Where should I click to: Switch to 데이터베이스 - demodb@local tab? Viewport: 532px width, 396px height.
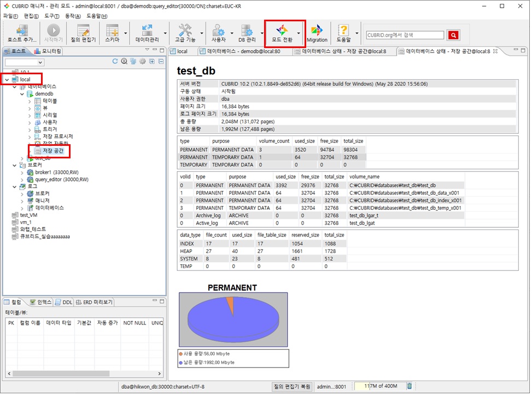pos(240,51)
